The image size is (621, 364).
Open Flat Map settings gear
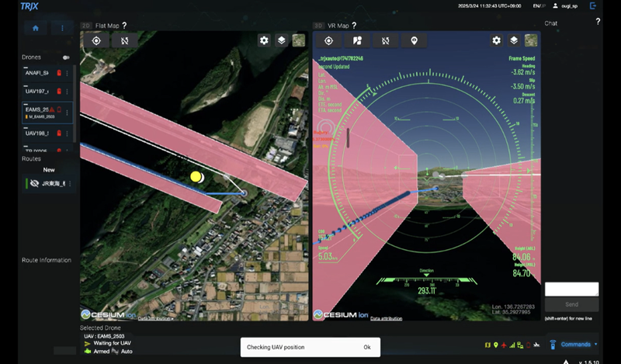(264, 40)
